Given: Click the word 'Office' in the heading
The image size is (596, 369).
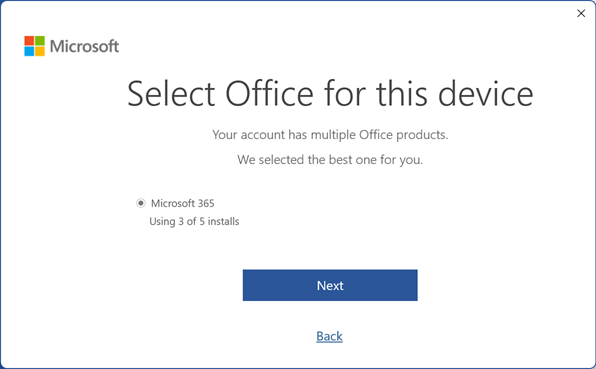Looking at the screenshot, I should coord(269,93).
